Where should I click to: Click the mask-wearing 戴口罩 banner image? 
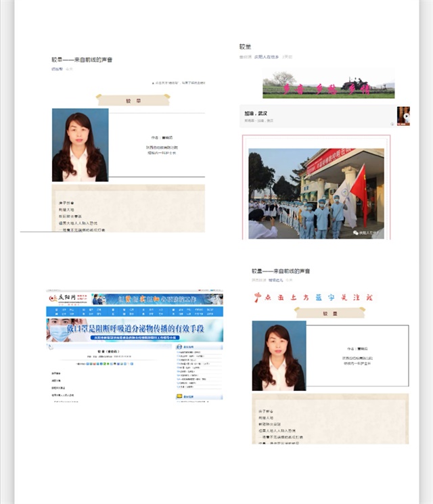coord(134,330)
